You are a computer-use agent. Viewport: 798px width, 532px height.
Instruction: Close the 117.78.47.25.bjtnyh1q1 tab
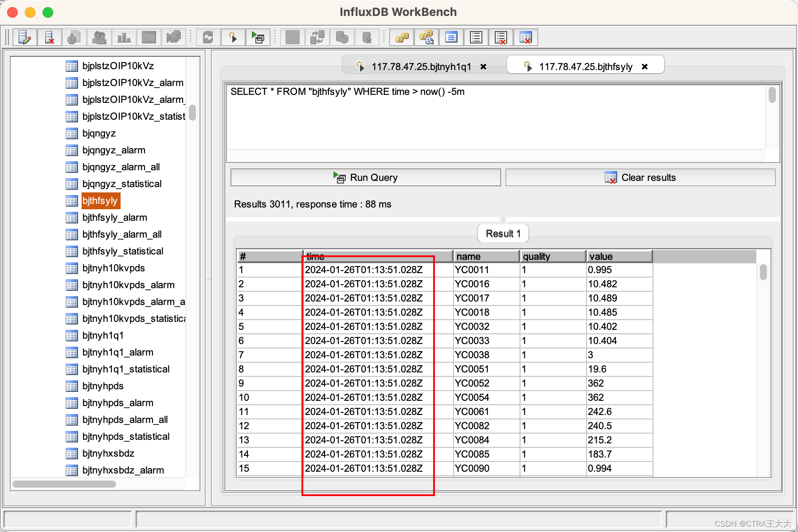(483, 66)
